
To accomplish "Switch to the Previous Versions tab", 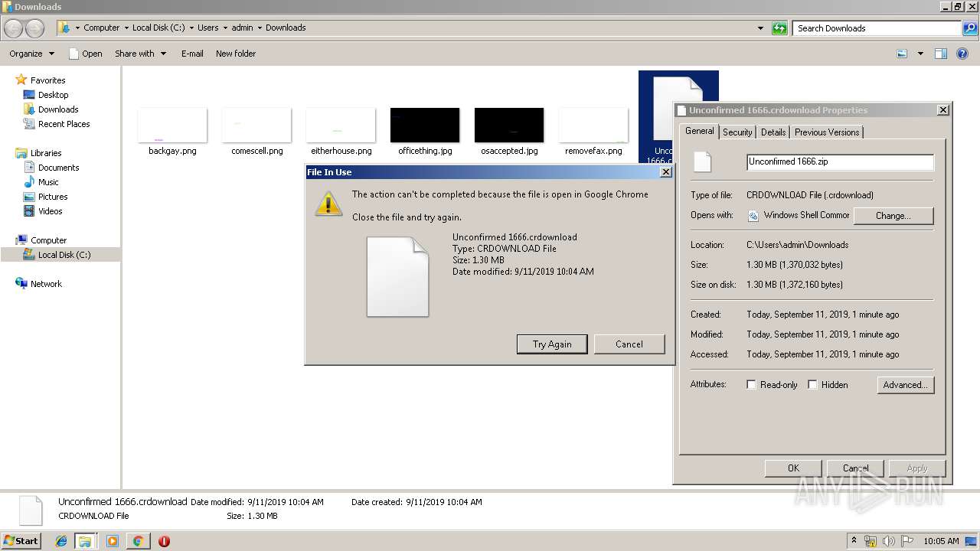I will point(827,132).
